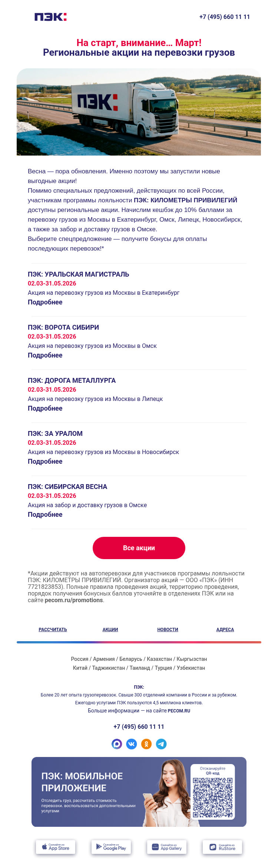This screenshot has height=868, width=278.
Task: Click the mobile app QR code banner
Action: [x=139, y=792]
